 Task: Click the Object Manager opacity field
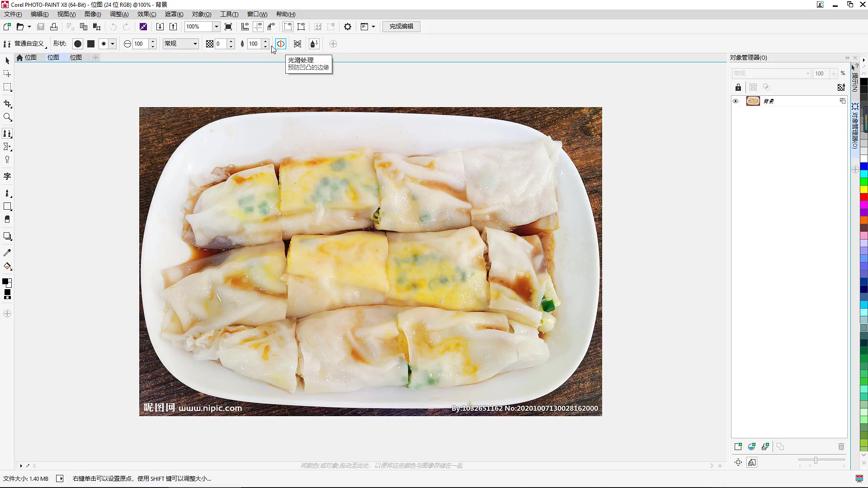coord(821,73)
